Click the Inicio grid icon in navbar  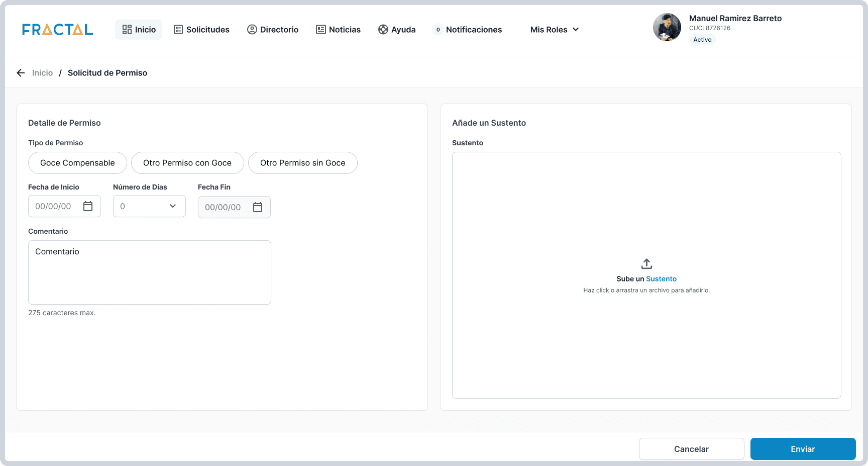pyautogui.click(x=127, y=30)
